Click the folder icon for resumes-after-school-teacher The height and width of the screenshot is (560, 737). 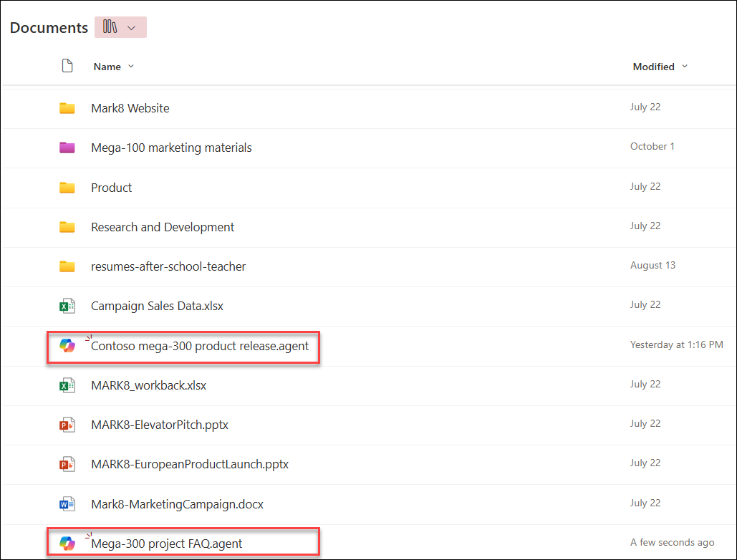tap(68, 265)
